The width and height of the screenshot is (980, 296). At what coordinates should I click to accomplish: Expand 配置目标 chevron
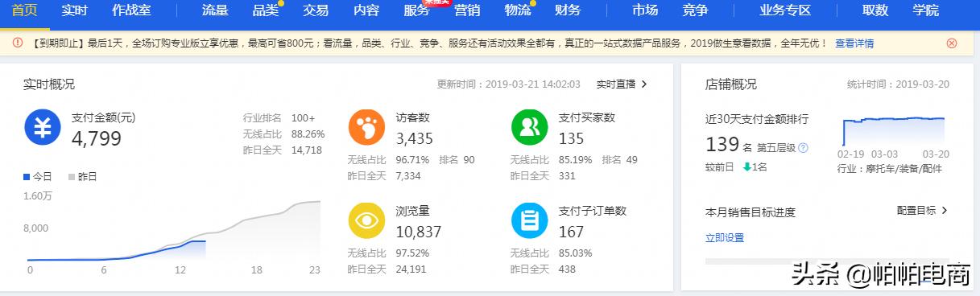(x=922, y=211)
